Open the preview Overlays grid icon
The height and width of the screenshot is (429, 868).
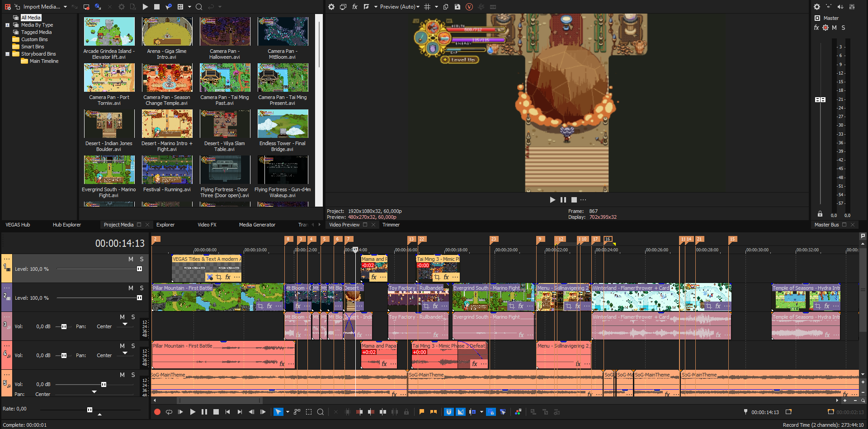click(427, 7)
